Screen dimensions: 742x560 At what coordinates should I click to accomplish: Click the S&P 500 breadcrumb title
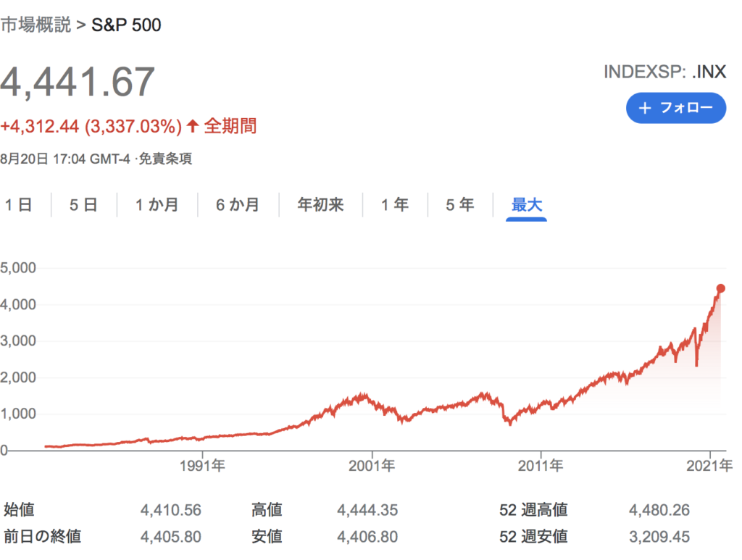click(126, 25)
